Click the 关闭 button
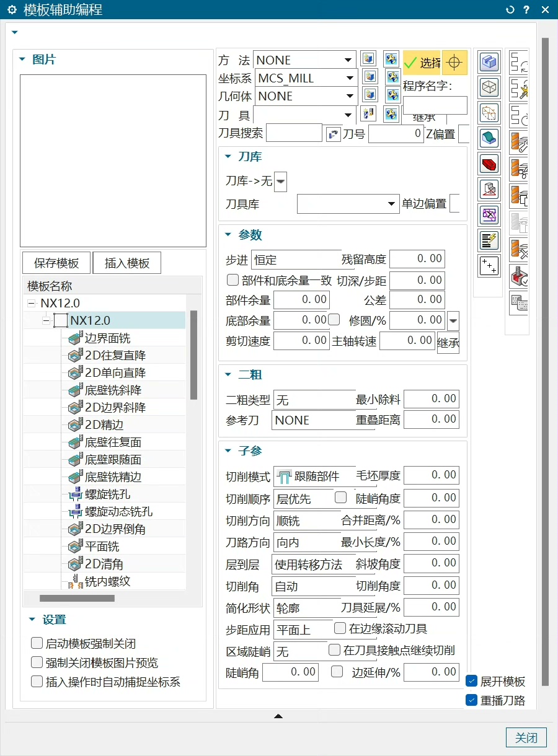 coord(526,738)
